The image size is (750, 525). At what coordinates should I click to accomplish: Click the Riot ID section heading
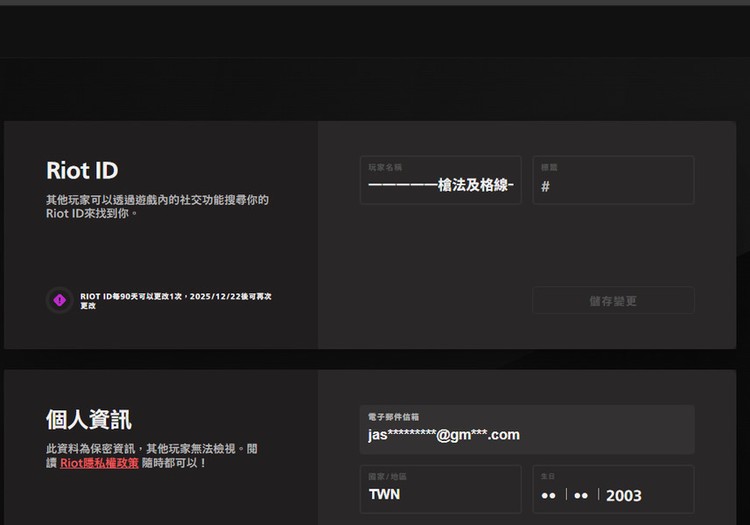82,170
